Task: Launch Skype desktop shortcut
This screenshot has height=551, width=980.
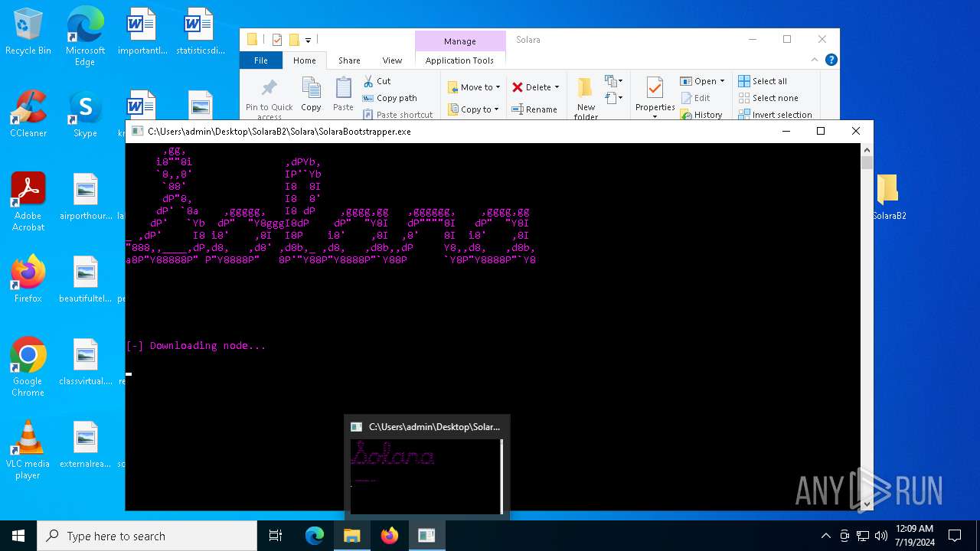Action: click(x=85, y=115)
